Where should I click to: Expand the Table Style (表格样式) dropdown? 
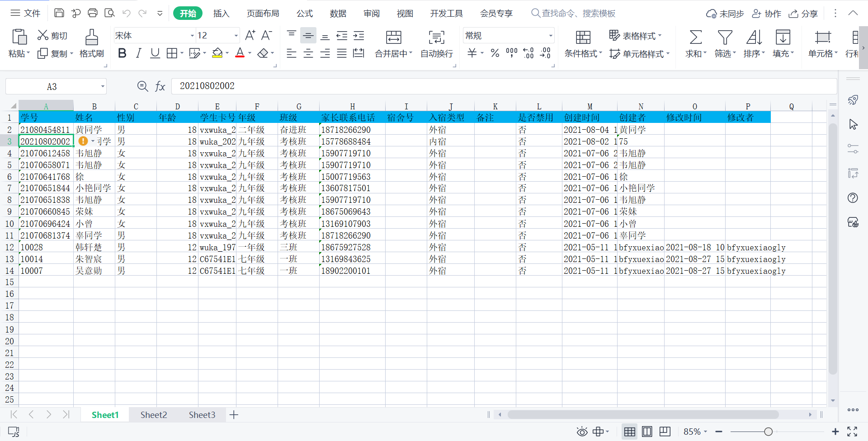click(660, 35)
